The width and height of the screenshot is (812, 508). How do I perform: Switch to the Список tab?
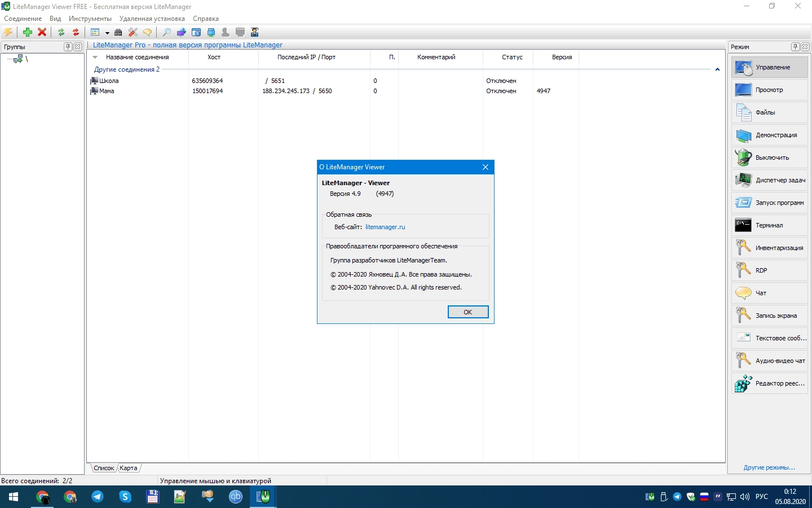tap(104, 468)
